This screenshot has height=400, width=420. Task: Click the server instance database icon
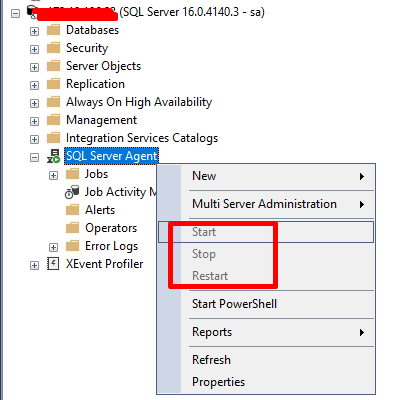pyautogui.click(x=32, y=12)
